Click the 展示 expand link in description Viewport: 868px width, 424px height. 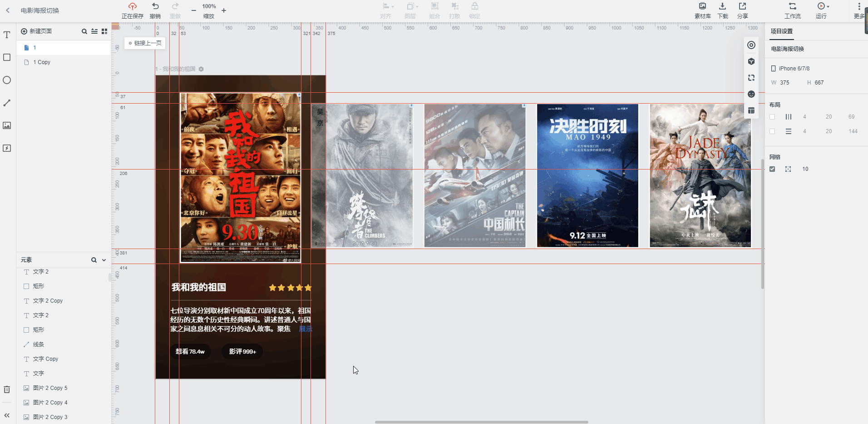(x=306, y=329)
